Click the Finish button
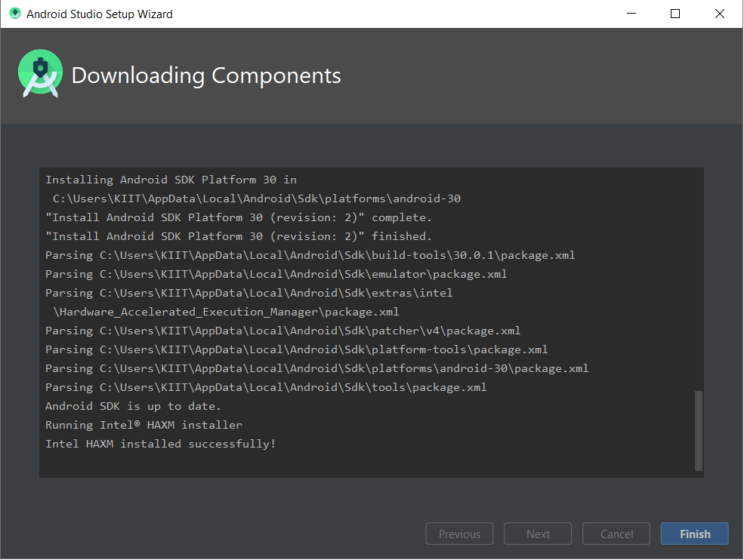Viewport: 744px width, 560px height. 695,534
